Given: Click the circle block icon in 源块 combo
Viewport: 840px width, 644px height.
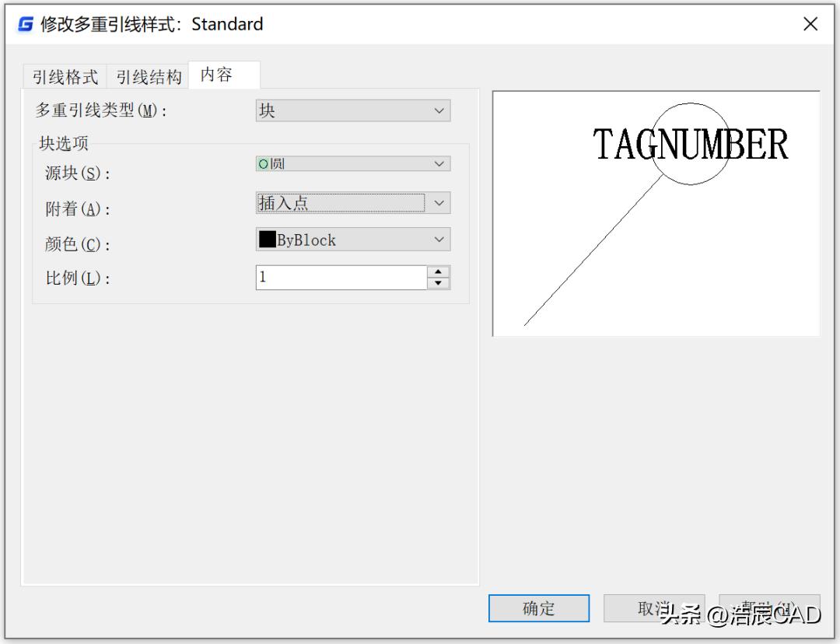Looking at the screenshot, I should [x=264, y=163].
